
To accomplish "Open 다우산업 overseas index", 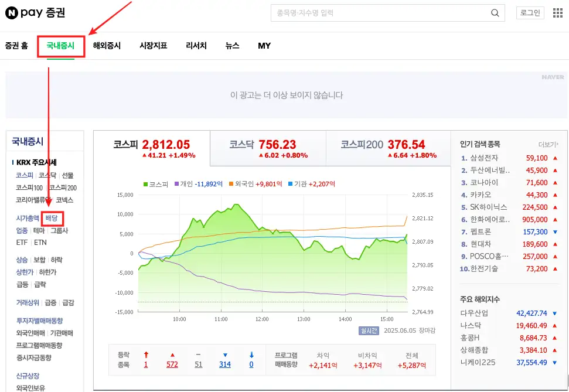I will click(474, 313).
